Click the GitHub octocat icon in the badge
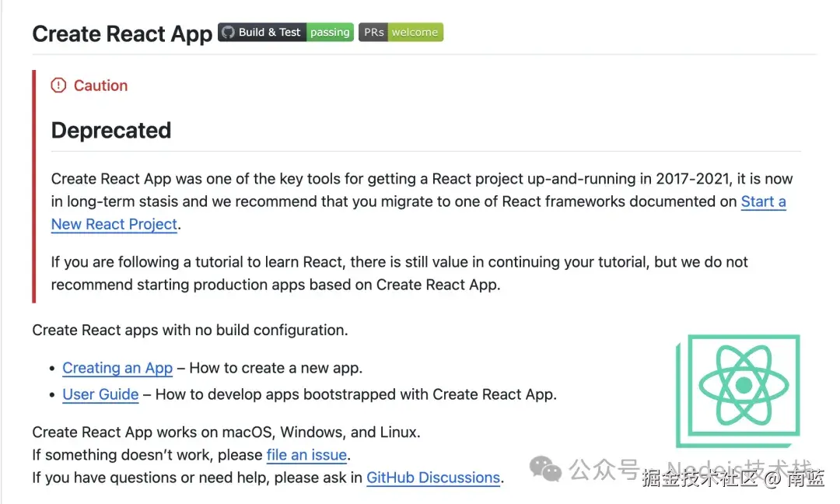This screenshot has height=504, width=840. pos(228,33)
